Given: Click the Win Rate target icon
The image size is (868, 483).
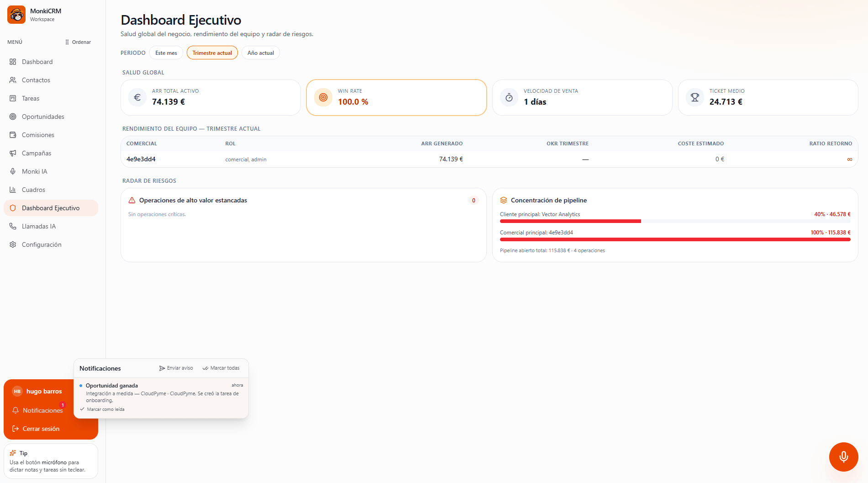Looking at the screenshot, I should (323, 97).
